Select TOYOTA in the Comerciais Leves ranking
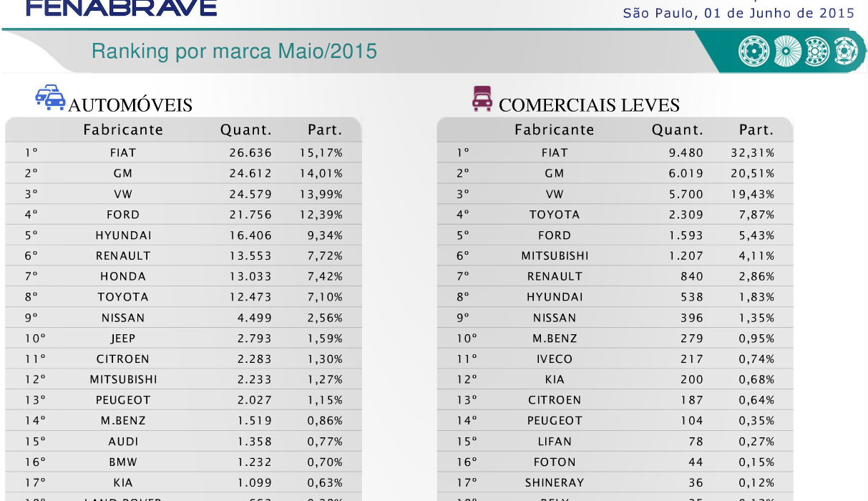 [x=555, y=215]
